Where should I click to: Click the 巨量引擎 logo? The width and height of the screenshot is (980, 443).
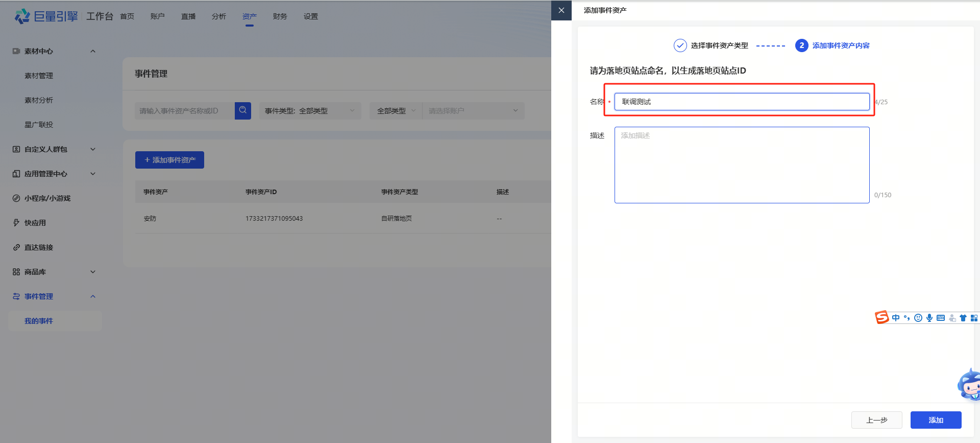click(46, 16)
